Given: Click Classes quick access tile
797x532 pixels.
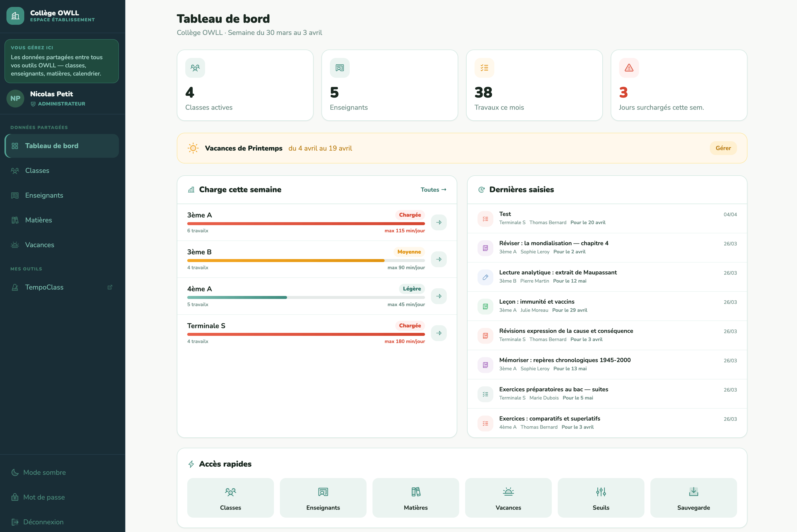Looking at the screenshot, I should [230, 498].
